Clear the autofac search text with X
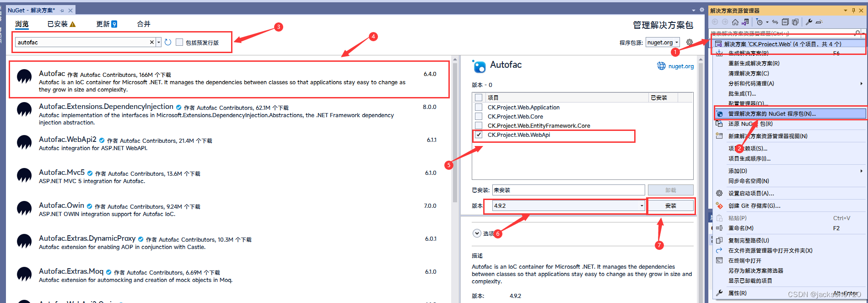 pos(152,42)
